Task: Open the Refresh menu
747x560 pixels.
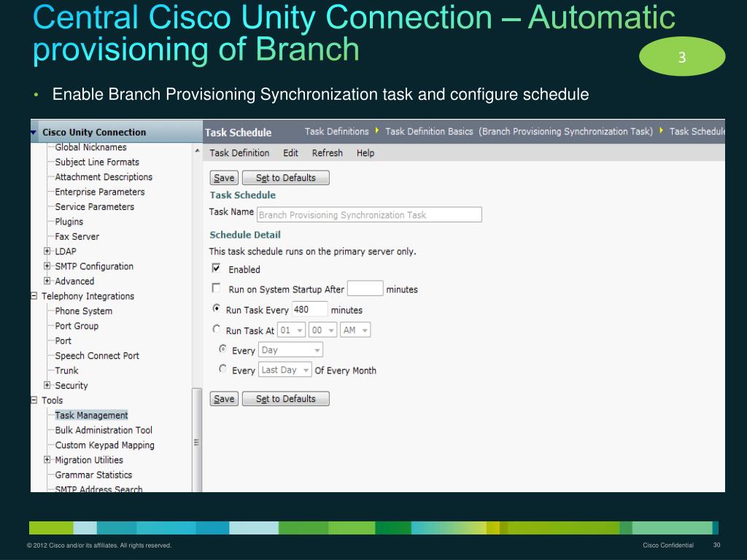Action: pyautogui.click(x=328, y=153)
